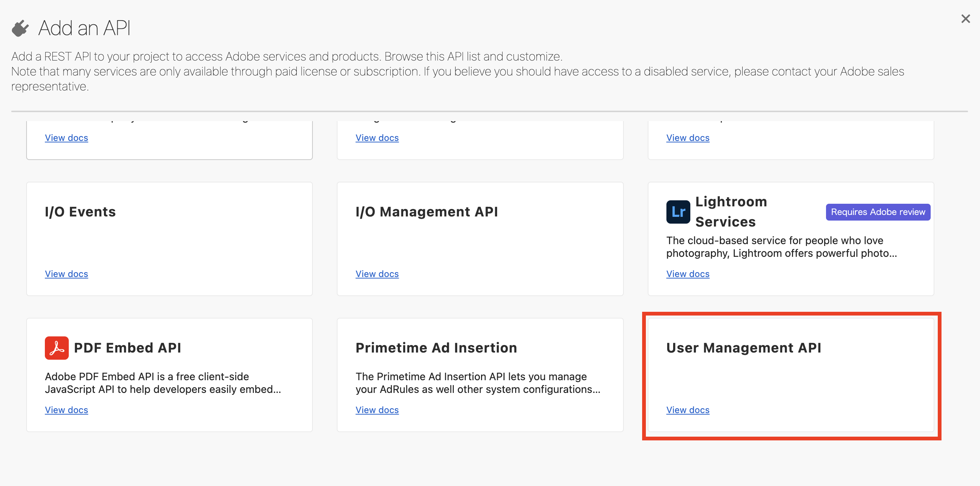The width and height of the screenshot is (980, 486).
Task: Click the Lightroom Services title
Action: pyautogui.click(x=731, y=212)
